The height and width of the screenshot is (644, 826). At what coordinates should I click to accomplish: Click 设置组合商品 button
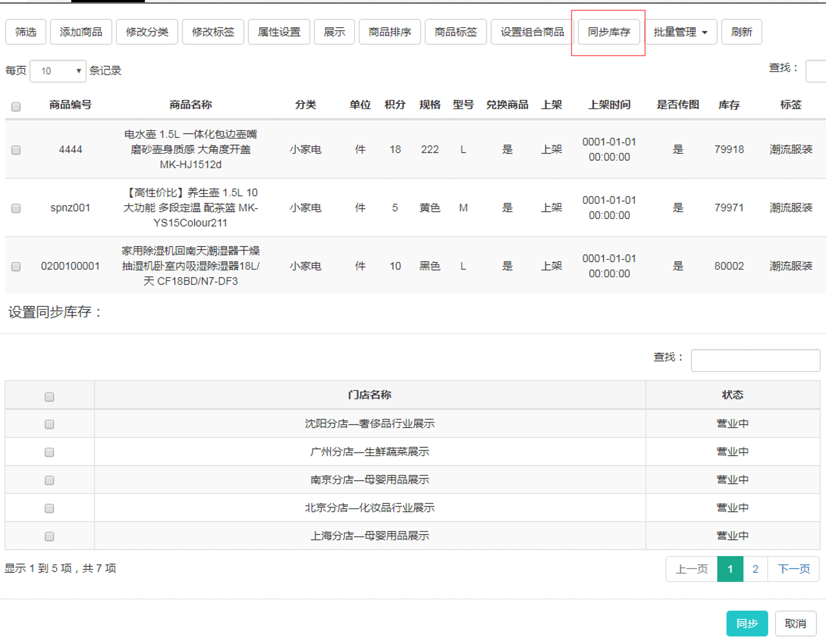(x=532, y=32)
